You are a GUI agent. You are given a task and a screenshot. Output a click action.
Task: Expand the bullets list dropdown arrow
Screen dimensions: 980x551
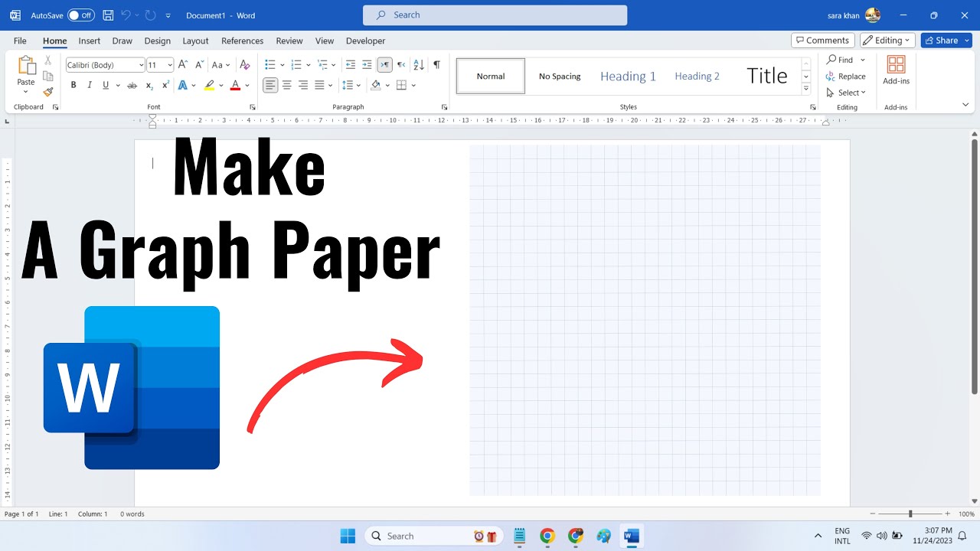click(x=283, y=66)
